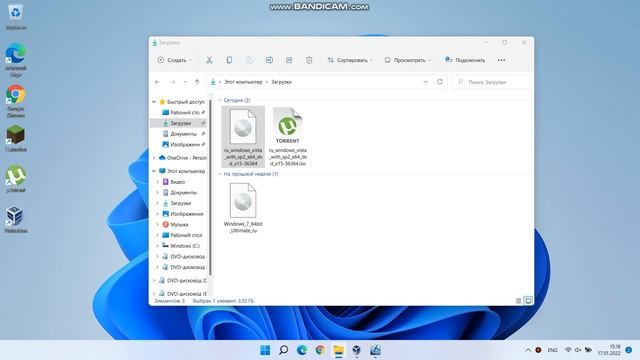Refresh the Downloads folder
The height and width of the screenshot is (360, 640).
pos(440,82)
